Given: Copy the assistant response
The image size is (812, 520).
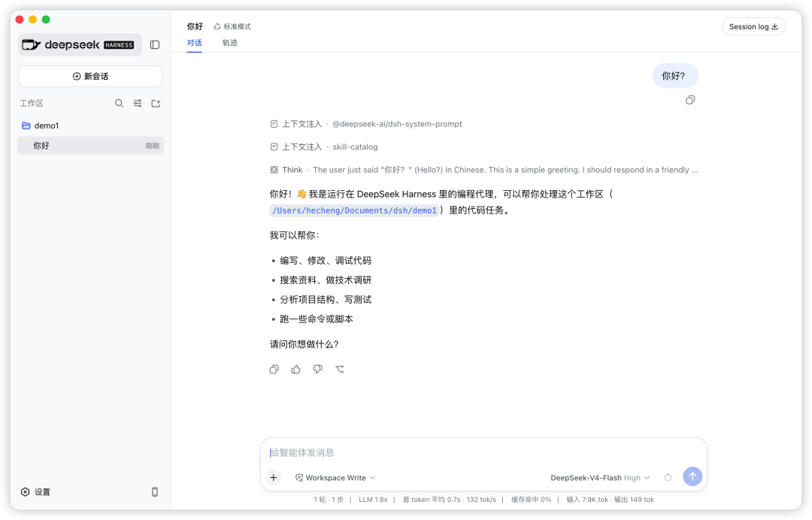Looking at the screenshot, I should (x=274, y=370).
